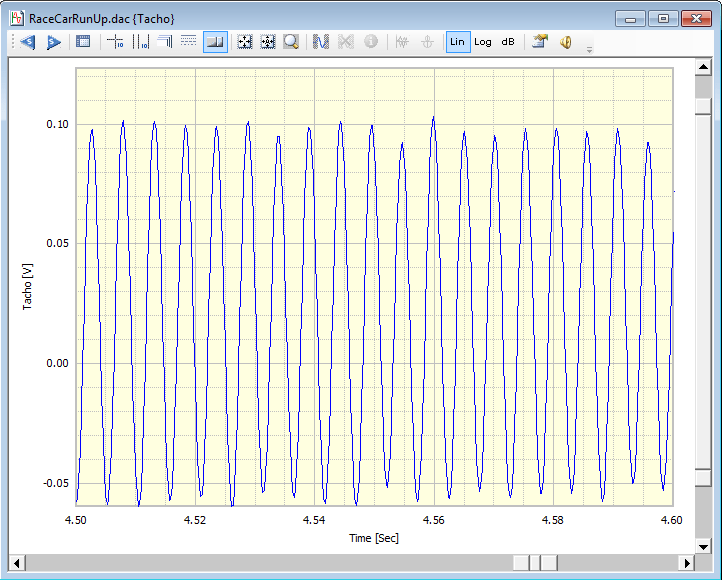Select the dual cursor tool icon

point(140,42)
